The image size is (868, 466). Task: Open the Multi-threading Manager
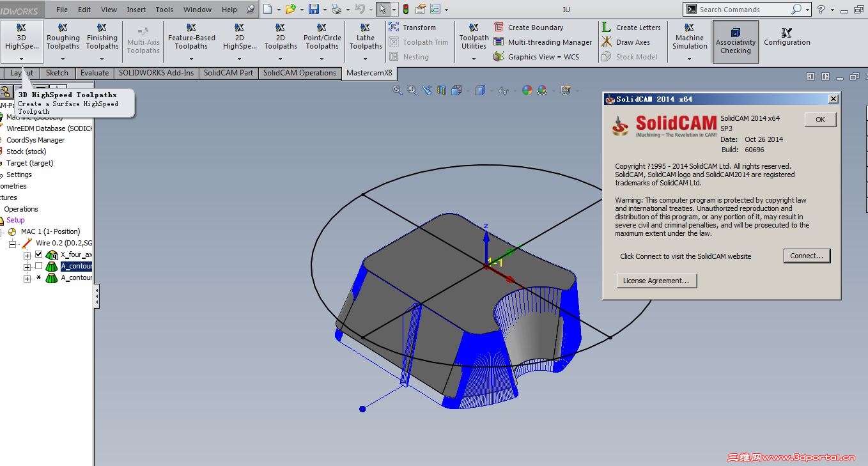click(550, 42)
